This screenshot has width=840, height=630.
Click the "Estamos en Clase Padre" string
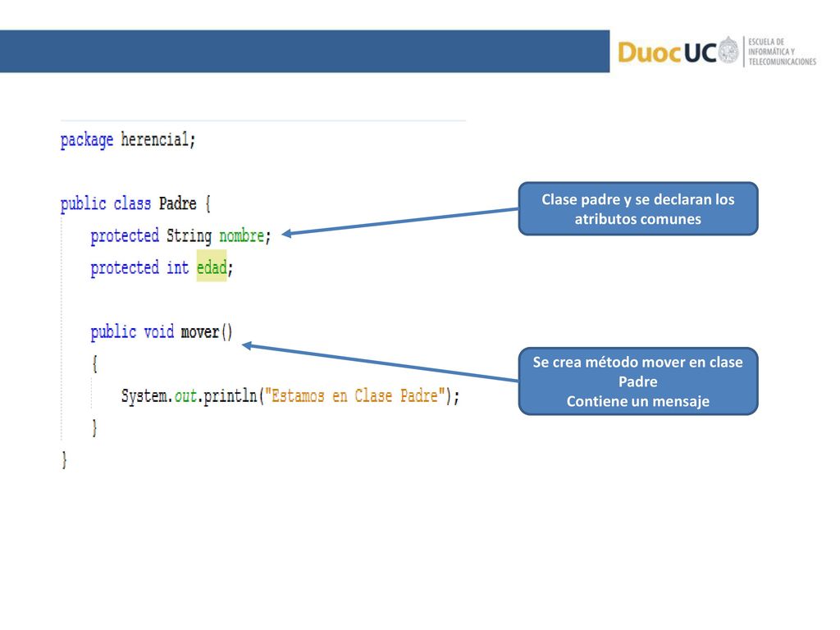click(x=354, y=396)
